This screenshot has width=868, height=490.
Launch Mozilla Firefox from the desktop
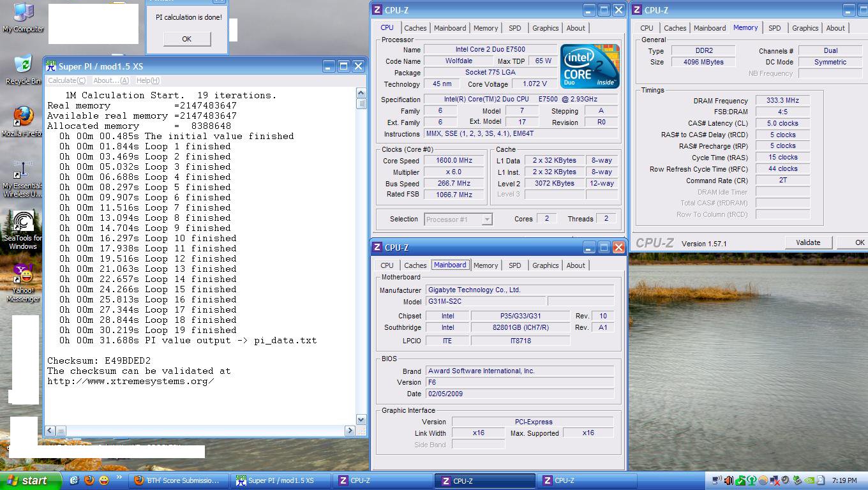pyautogui.click(x=23, y=122)
